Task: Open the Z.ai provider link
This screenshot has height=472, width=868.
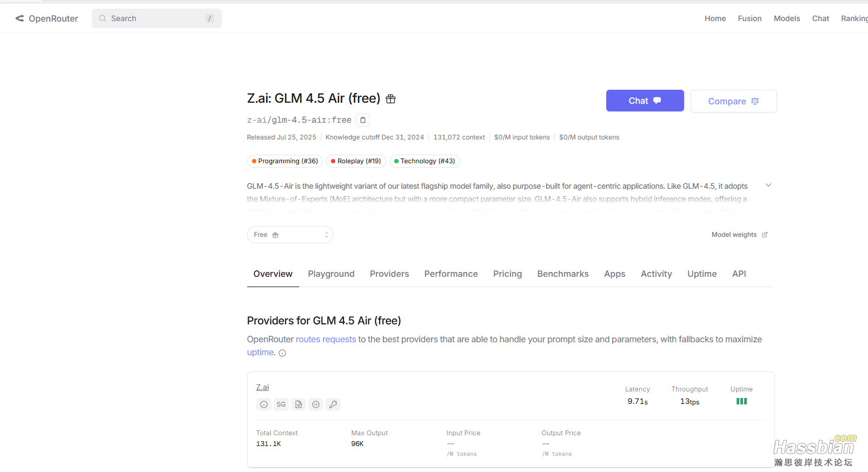Action: pyautogui.click(x=262, y=387)
